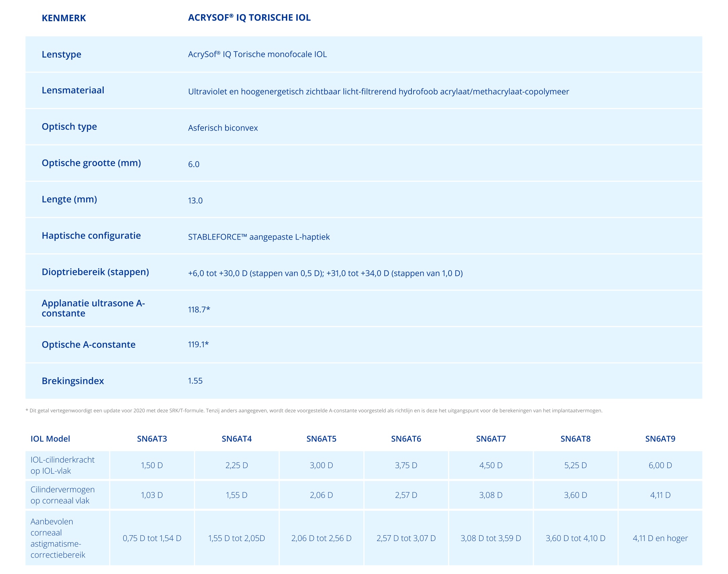This screenshot has width=728, height=574.
Task: Click the 6,00 D cell
Action: [x=660, y=465]
